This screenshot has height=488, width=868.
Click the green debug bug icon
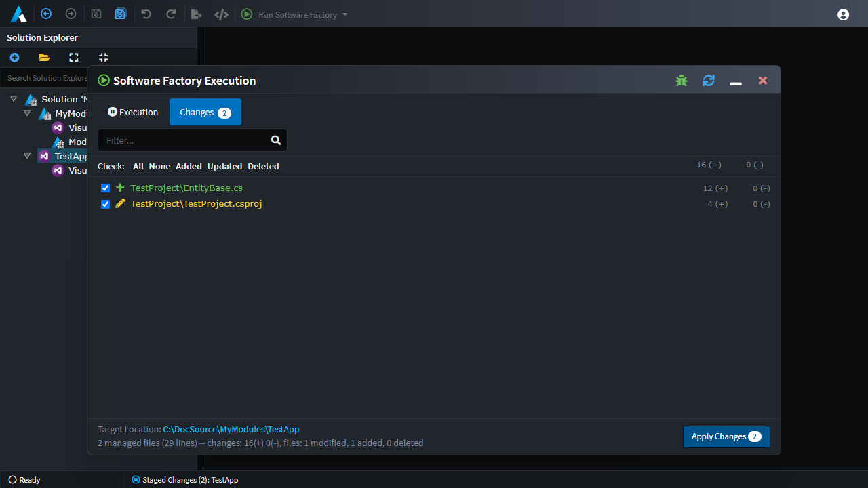(682, 81)
